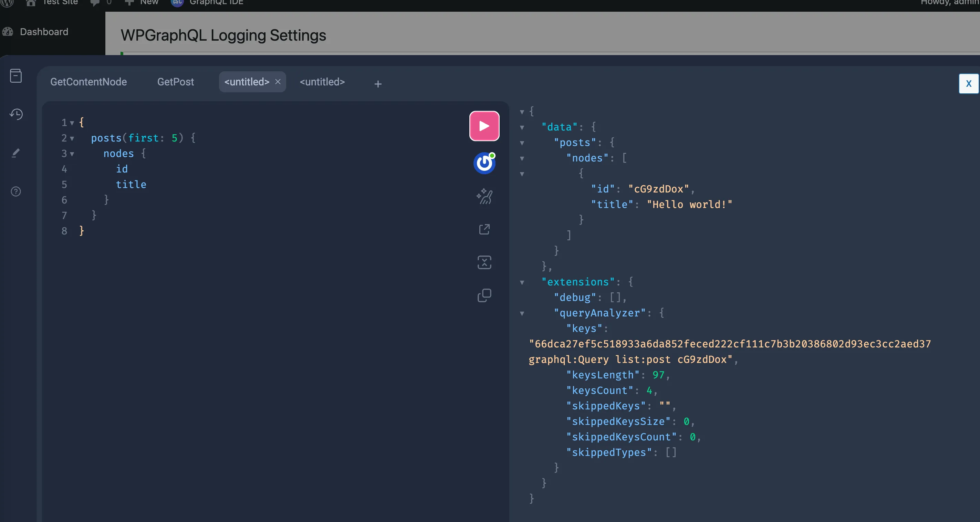Switch to the GetContentNode tab

tap(88, 82)
